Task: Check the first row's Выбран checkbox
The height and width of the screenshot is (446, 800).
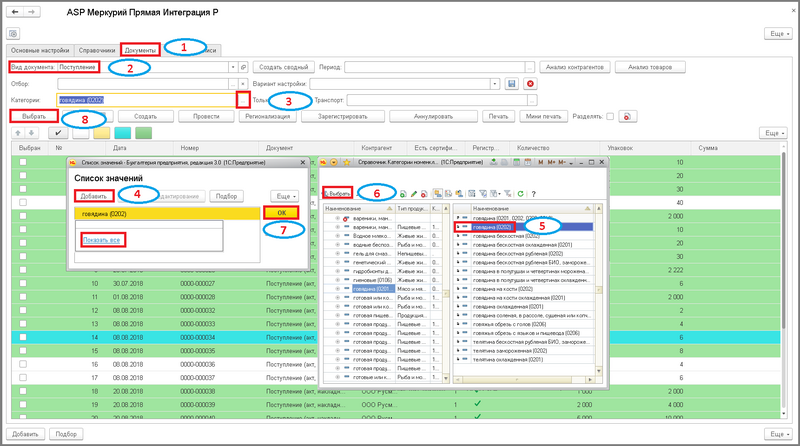Action: tap(23, 162)
